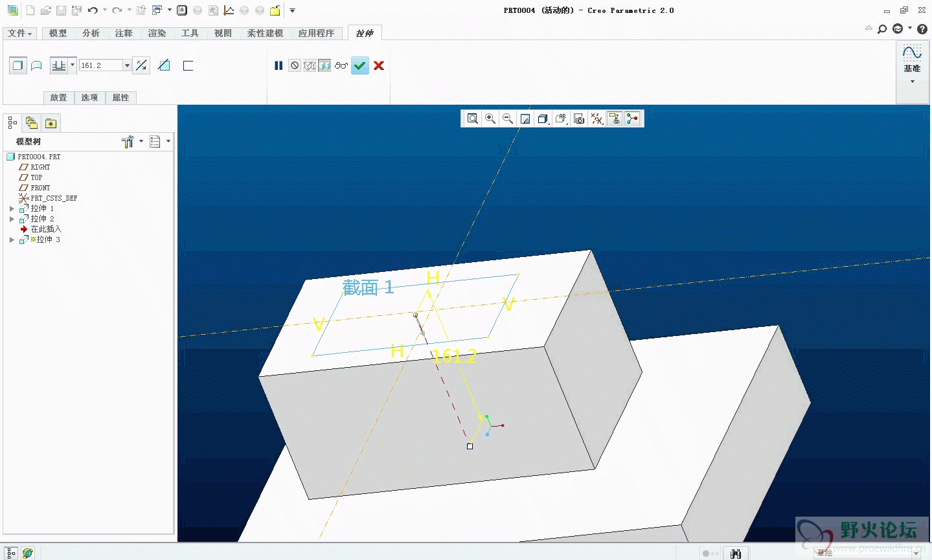This screenshot has width=932, height=560.
Task: Open the 放置 placement panel
Action: [58, 98]
